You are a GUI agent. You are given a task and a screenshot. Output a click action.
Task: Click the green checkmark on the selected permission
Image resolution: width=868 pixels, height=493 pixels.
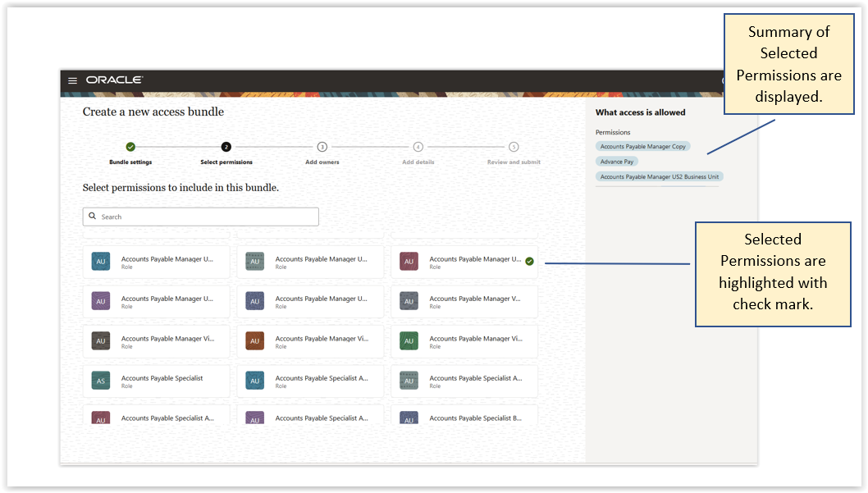pos(529,262)
